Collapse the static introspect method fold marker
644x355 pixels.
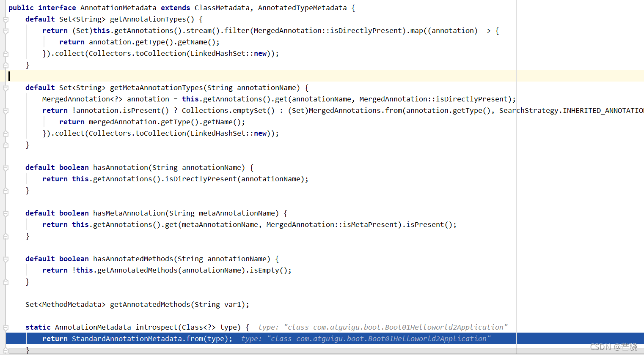[x=6, y=328]
